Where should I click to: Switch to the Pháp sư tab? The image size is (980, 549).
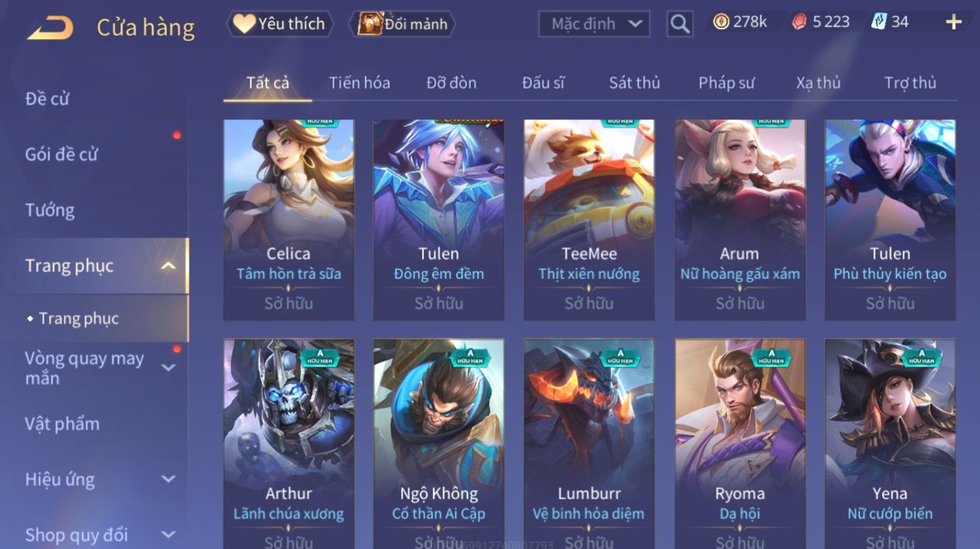tap(727, 83)
